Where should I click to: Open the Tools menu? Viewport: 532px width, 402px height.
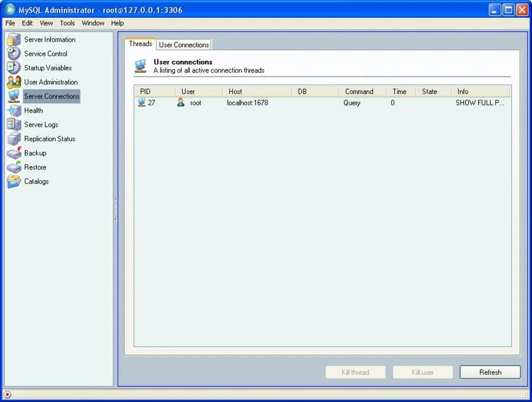[67, 23]
